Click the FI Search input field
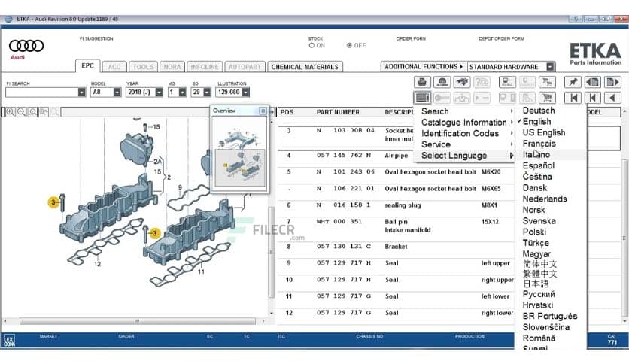Viewport: 629px width, 364px height. click(41, 93)
